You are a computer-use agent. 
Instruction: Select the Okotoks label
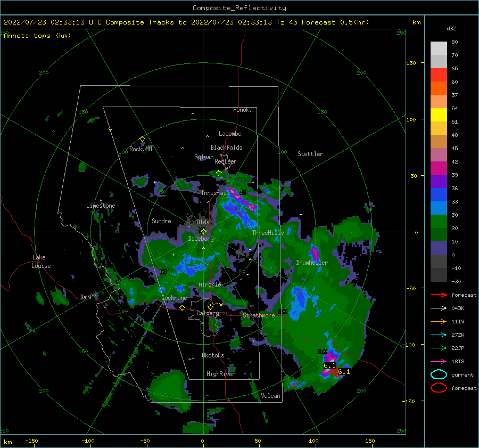pos(213,355)
